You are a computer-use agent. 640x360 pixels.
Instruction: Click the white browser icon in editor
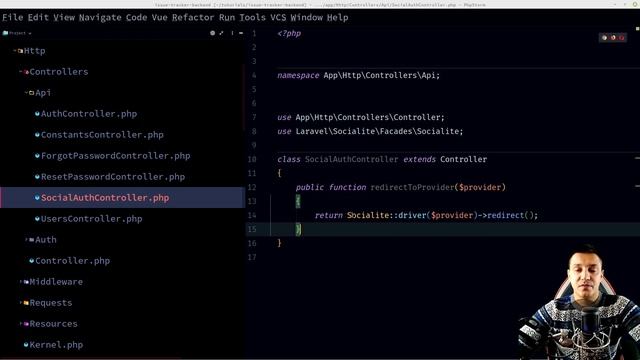click(604, 38)
